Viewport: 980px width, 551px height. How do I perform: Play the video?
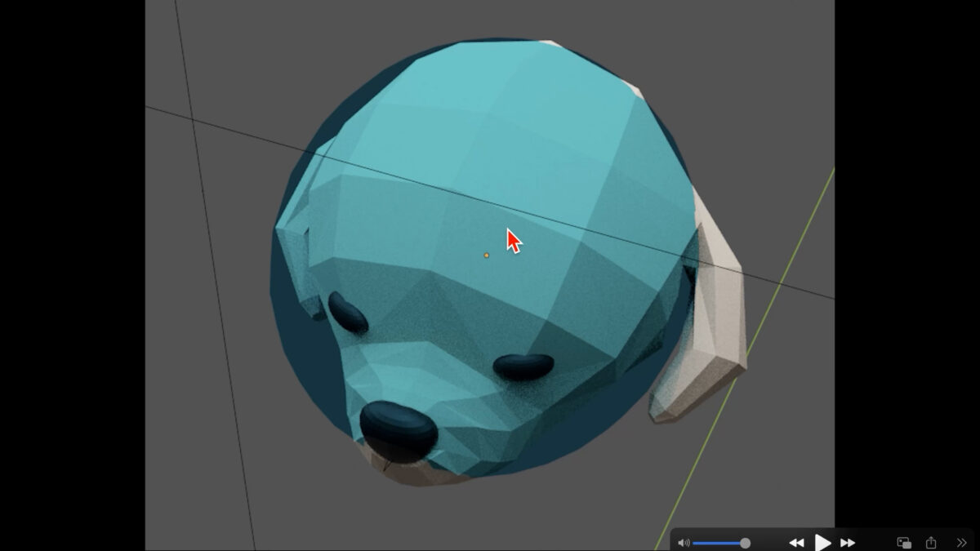pyautogui.click(x=822, y=543)
